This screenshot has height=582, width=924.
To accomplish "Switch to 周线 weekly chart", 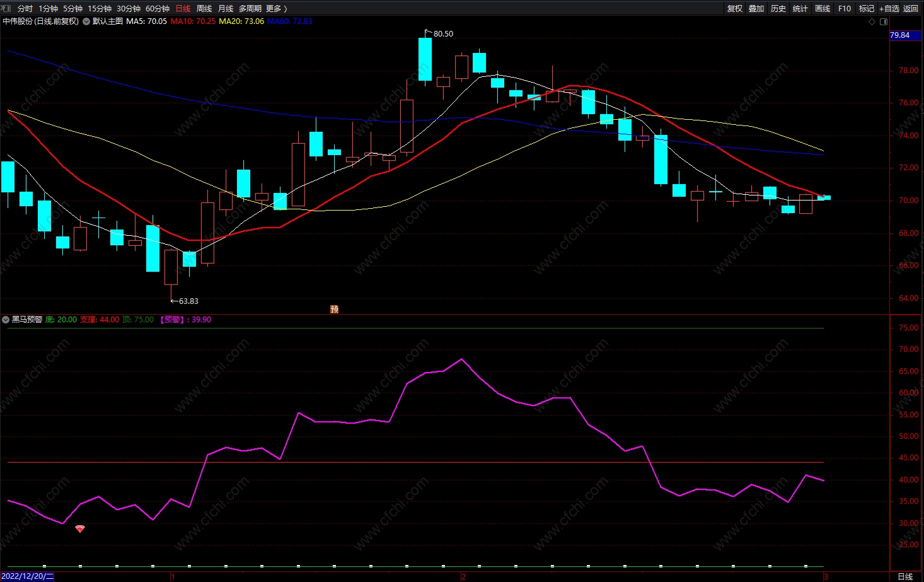I will click(204, 8).
